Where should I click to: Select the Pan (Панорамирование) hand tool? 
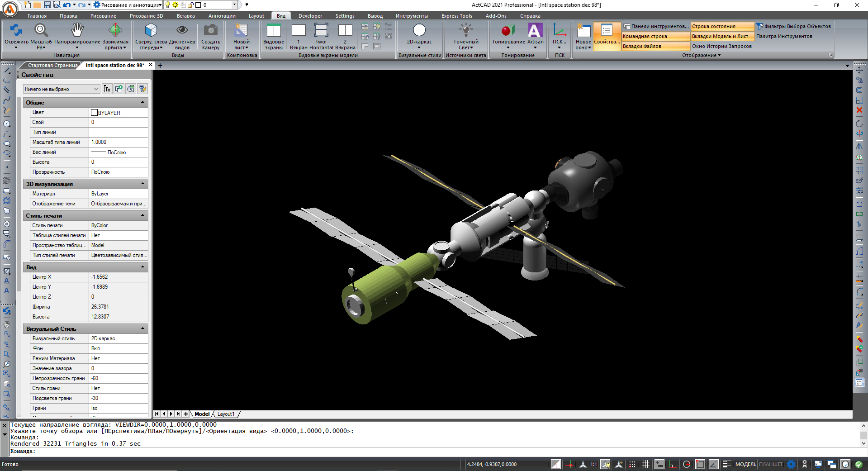tap(77, 31)
